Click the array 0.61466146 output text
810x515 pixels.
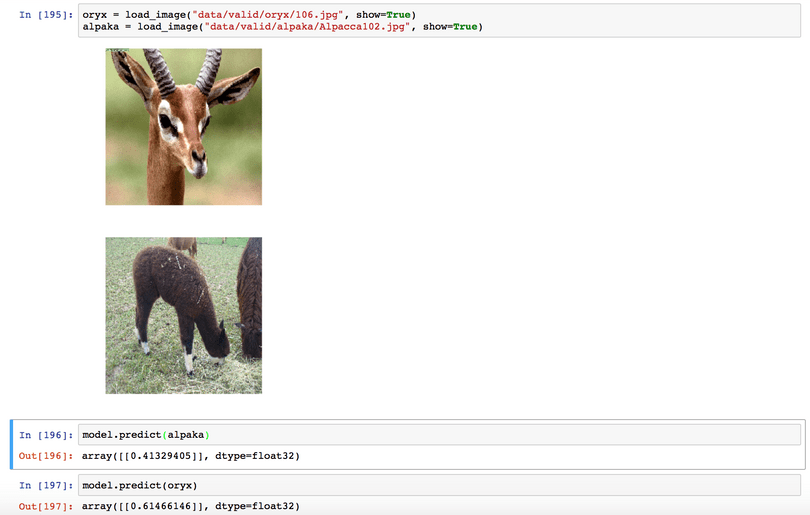(x=191, y=506)
